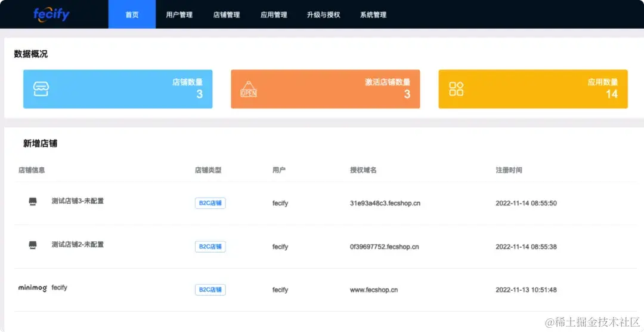Click the 激活店铺数量 label in the orange card
This screenshot has width=644, height=332.
pos(388,82)
